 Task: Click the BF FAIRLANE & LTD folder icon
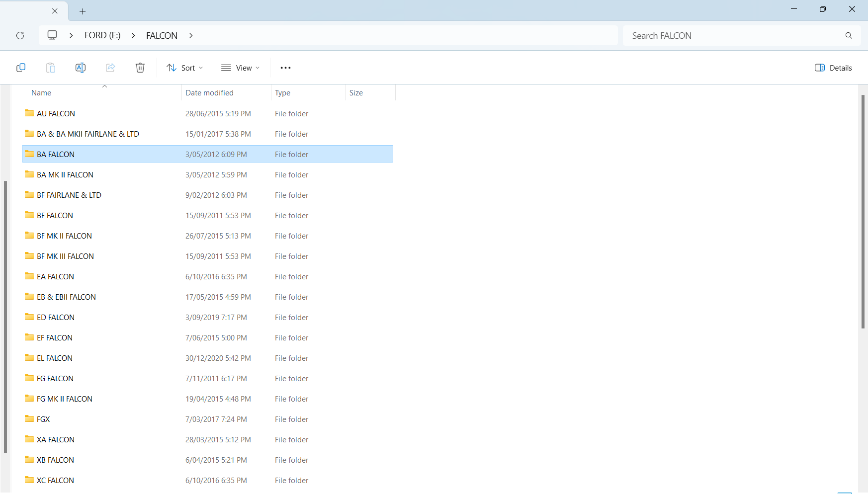[x=29, y=195]
